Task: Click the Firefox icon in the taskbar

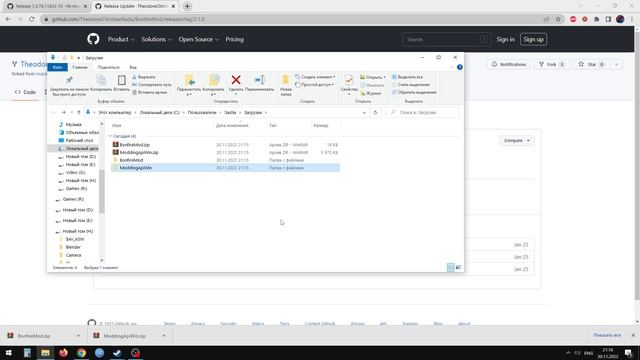Action: [63, 353]
